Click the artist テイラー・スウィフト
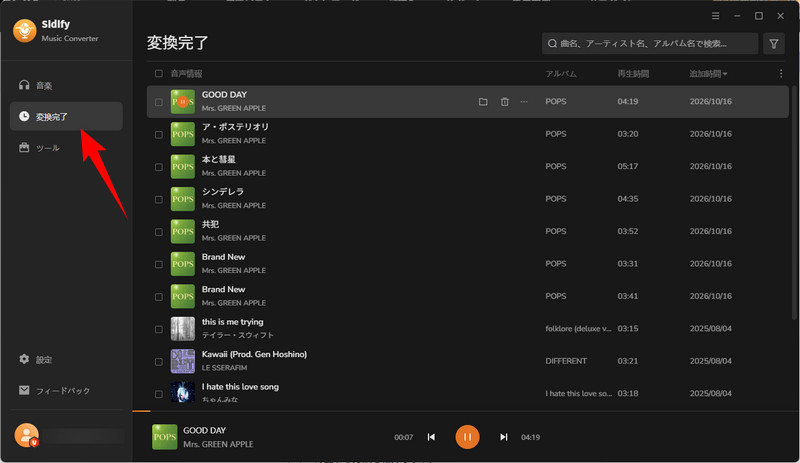The width and height of the screenshot is (800, 463). pyautogui.click(x=238, y=335)
